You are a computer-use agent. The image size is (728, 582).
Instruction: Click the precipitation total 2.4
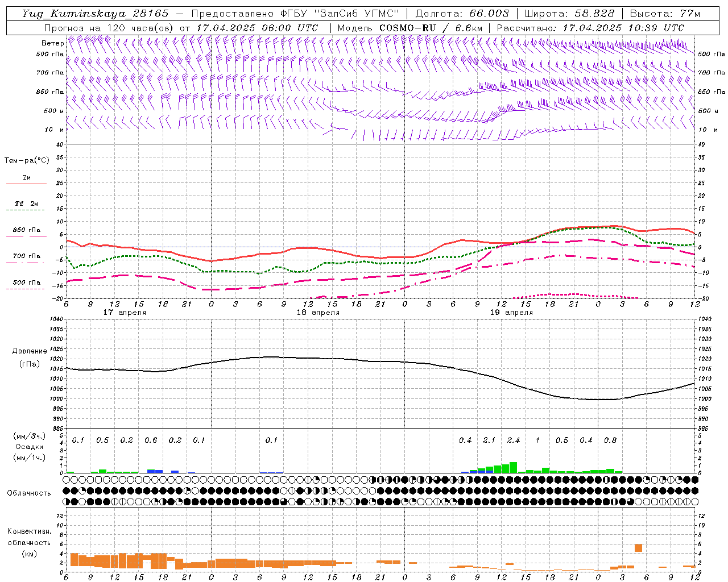click(x=514, y=440)
